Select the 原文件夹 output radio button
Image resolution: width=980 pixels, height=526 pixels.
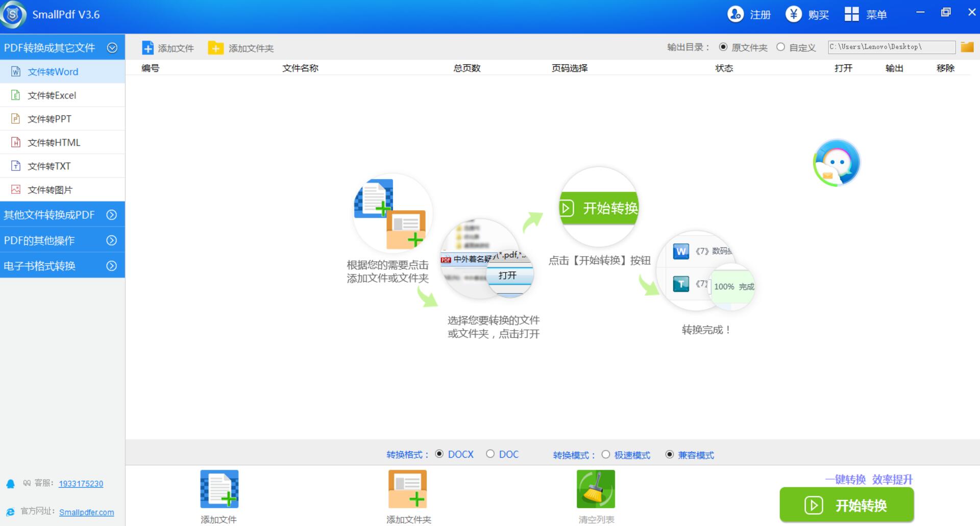(723, 47)
